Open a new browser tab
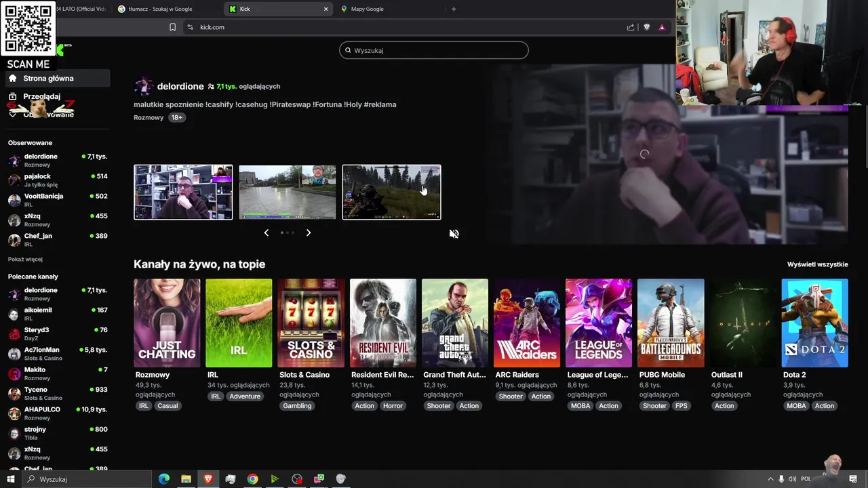The image size is (868, 488). pyautogui.click(x=454, y=9)
